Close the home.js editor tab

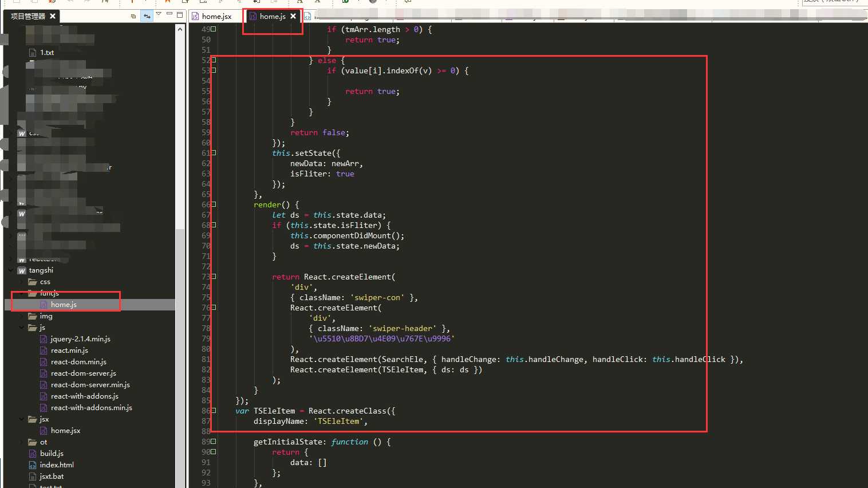pos(293,16)
